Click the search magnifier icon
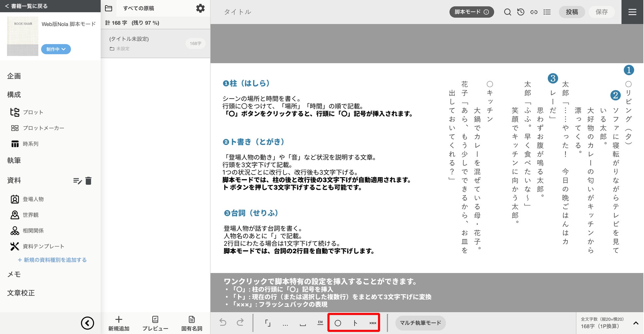 [507, 12]
